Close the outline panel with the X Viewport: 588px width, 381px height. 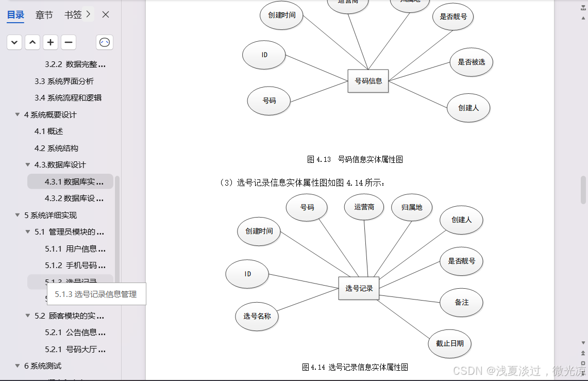click(105, 15)
